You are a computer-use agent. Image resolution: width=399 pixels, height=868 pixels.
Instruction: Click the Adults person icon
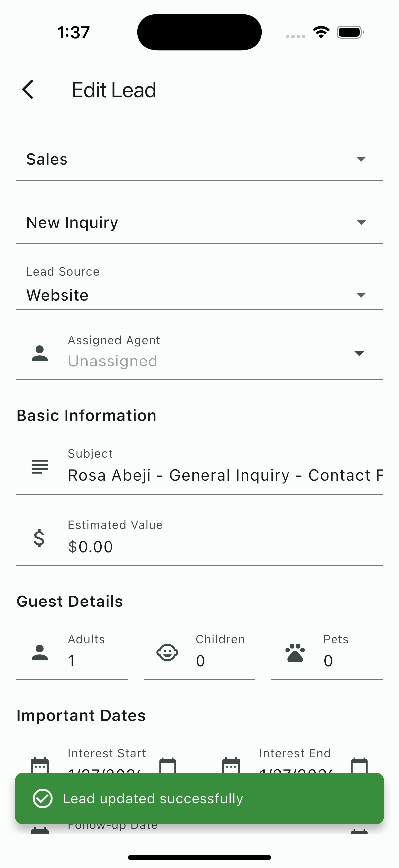pyautogui.click(x=40, y=653)
